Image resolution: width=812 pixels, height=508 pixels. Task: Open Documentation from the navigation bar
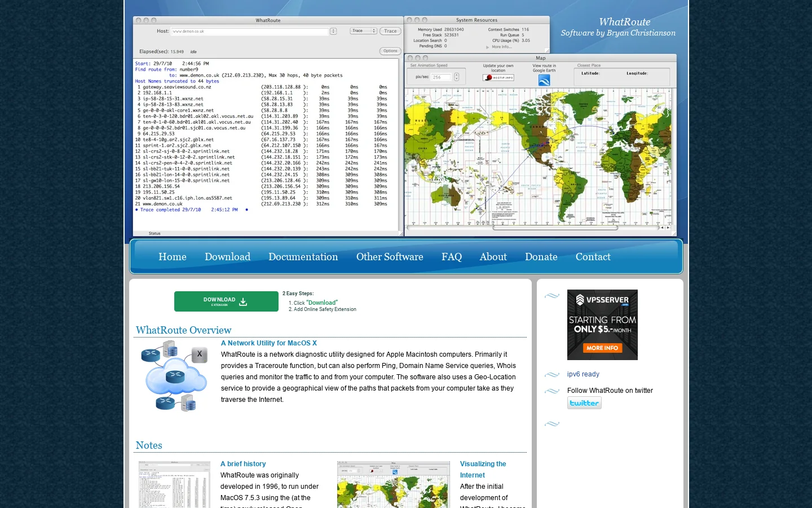pyautogui.click(x=303, y=257)
